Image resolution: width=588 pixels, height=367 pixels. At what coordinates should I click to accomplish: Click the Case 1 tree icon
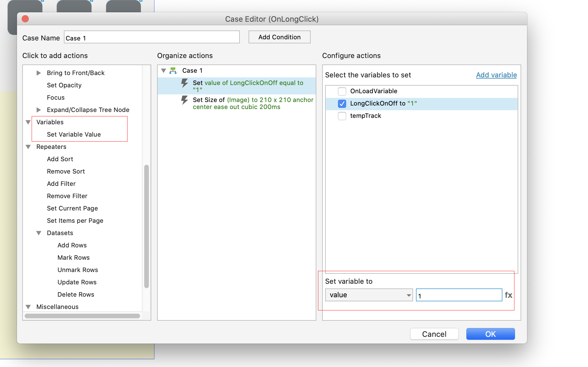point(173,71)
